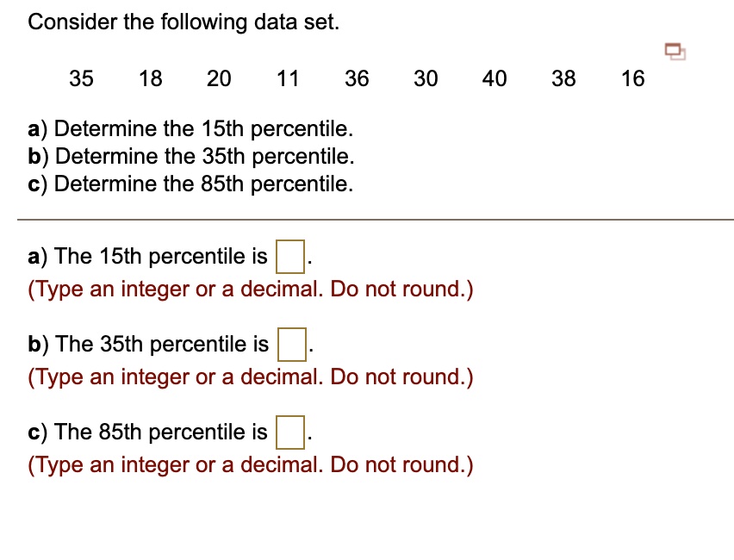Screen dimensions: 734x560
Task: Select the data value 16
Action: (x=632, y=78)
